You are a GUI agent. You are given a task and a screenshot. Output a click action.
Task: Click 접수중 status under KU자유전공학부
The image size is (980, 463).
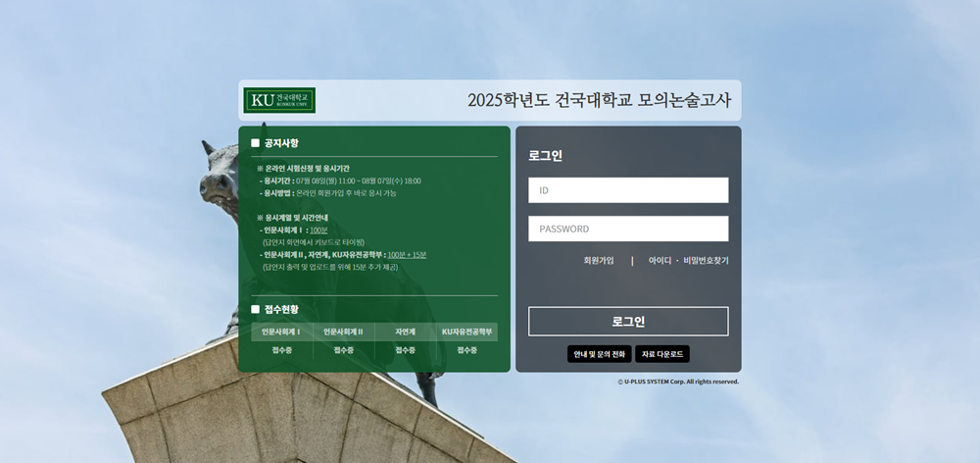pos(466,350)
